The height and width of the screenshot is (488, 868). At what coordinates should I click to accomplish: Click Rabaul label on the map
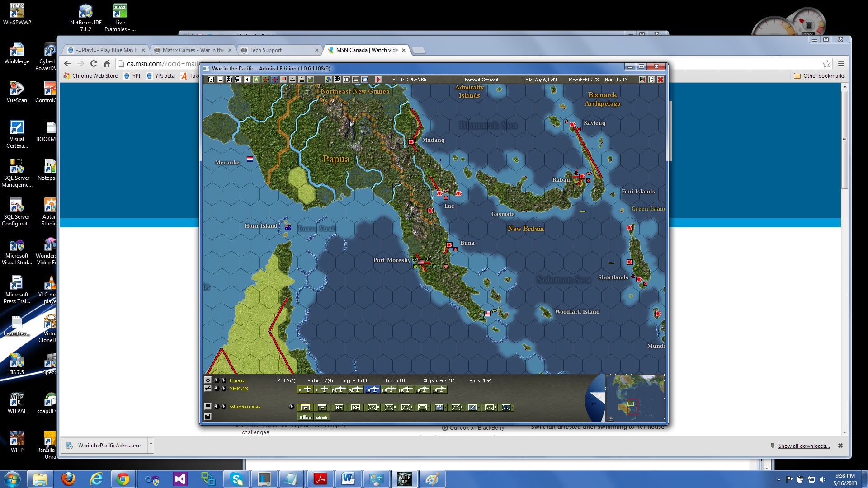[x=562, y=180]
